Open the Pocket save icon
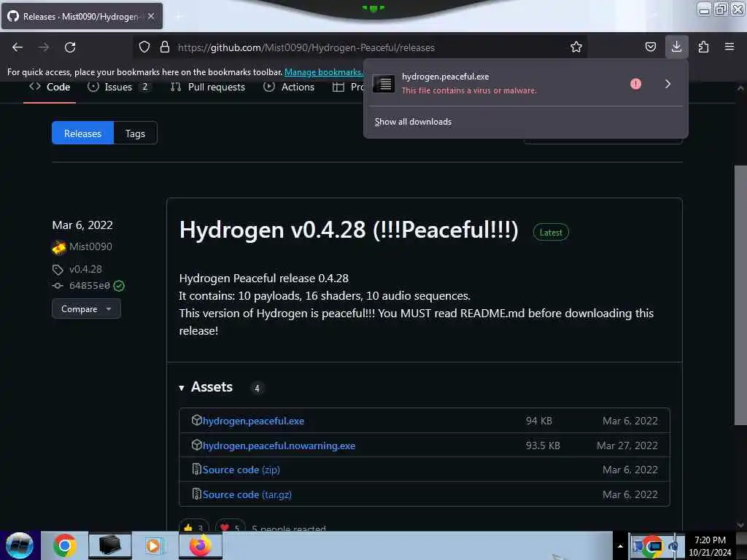This screenshot has height=560, width=747. [650, 47]
